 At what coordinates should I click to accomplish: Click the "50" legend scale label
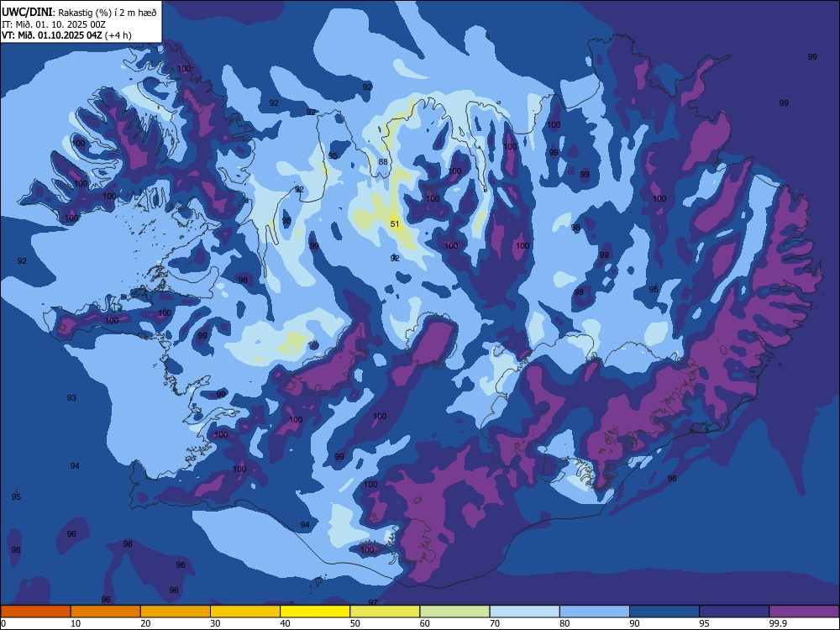(354, 623)
